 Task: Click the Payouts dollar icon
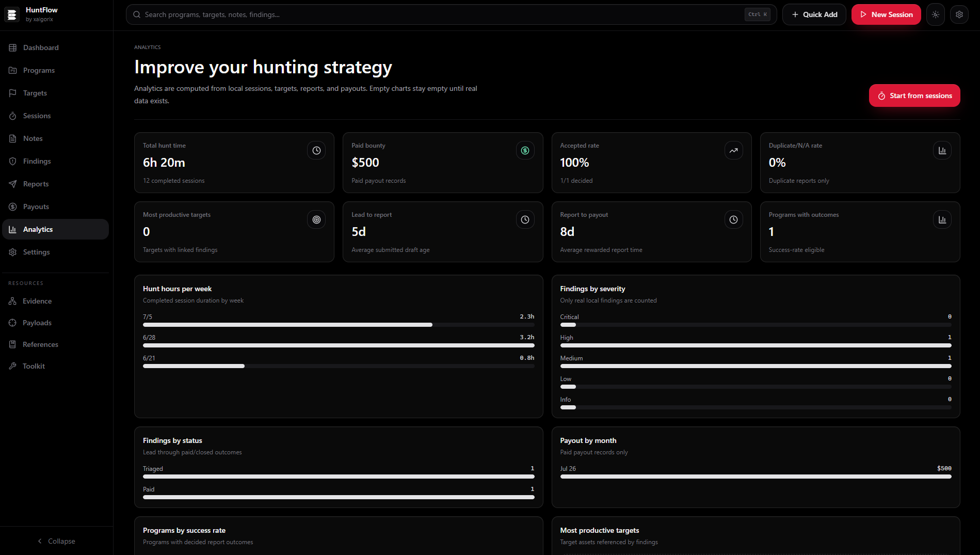coord(13,207)
